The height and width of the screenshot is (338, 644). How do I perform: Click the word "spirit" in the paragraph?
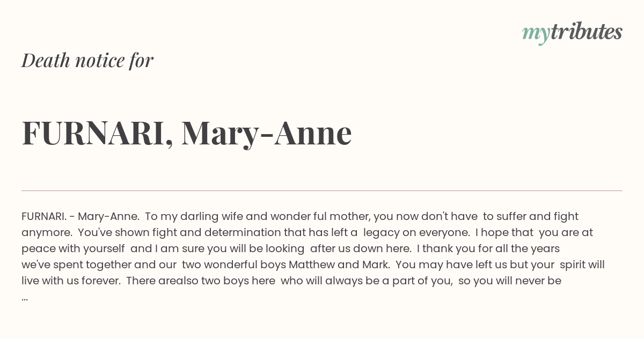click(x=570, y=264)
